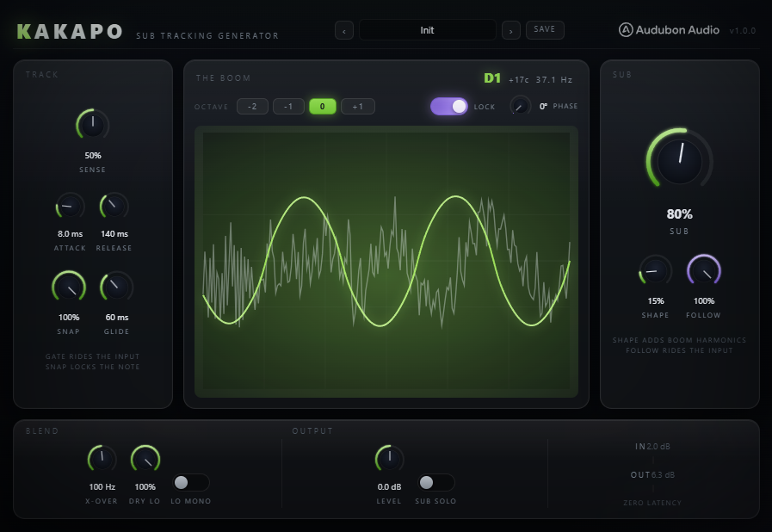The height and width of the screenshot is (532, 772).
Task: Click the IN 2.0 dB meter readout
Action: [652, 447]
